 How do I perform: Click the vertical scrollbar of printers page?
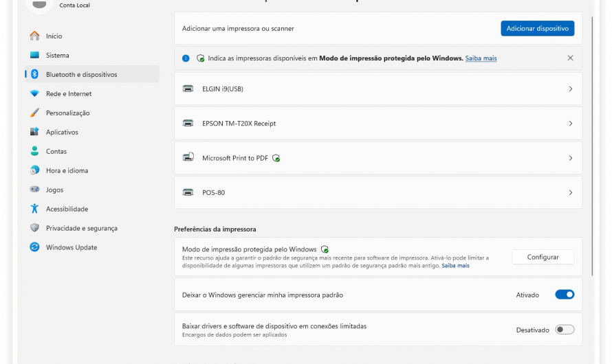tap(592, 146)
